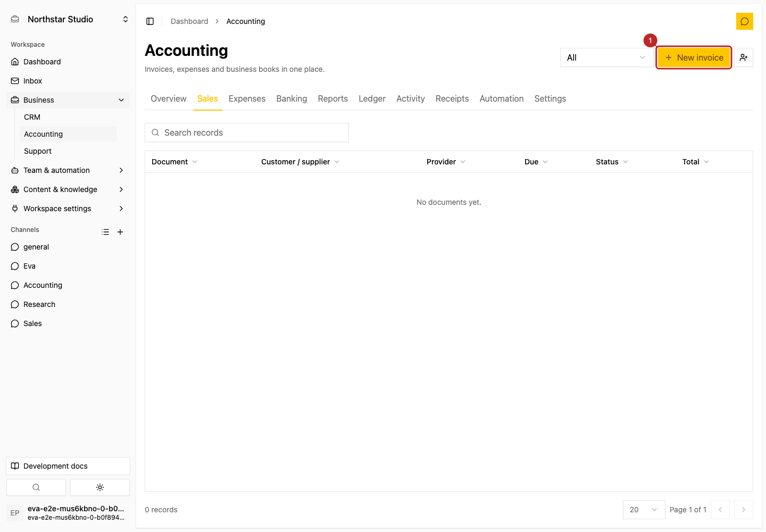Open the yellow chat bubble icon

tap(745, 21)
